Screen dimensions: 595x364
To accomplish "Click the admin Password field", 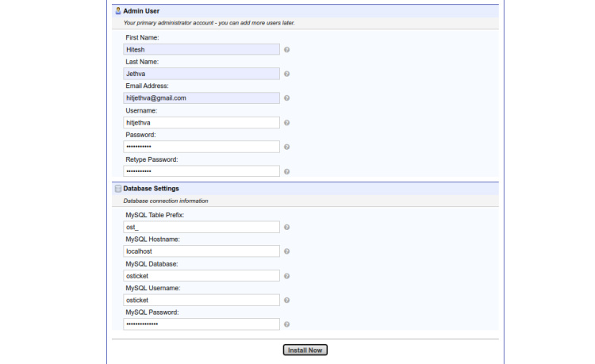I will pyautogui.click(x=202, y=147).
